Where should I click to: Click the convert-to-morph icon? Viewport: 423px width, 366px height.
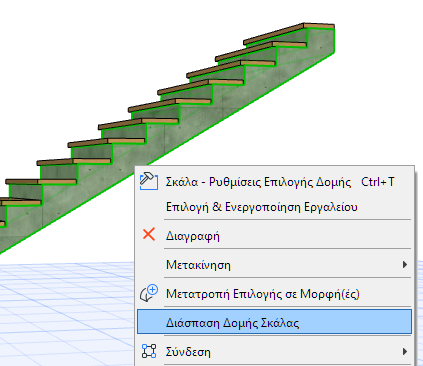tap(149, 293)
